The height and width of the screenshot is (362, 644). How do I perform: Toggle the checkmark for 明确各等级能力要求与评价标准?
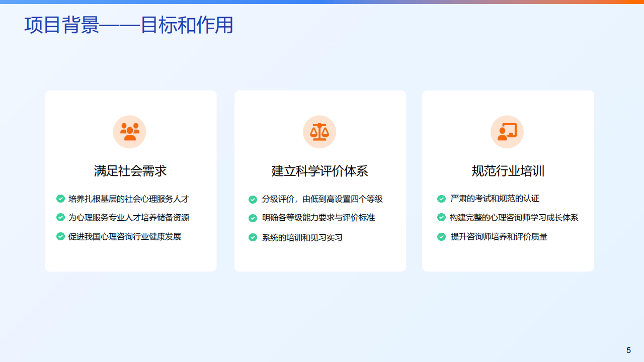253,218
